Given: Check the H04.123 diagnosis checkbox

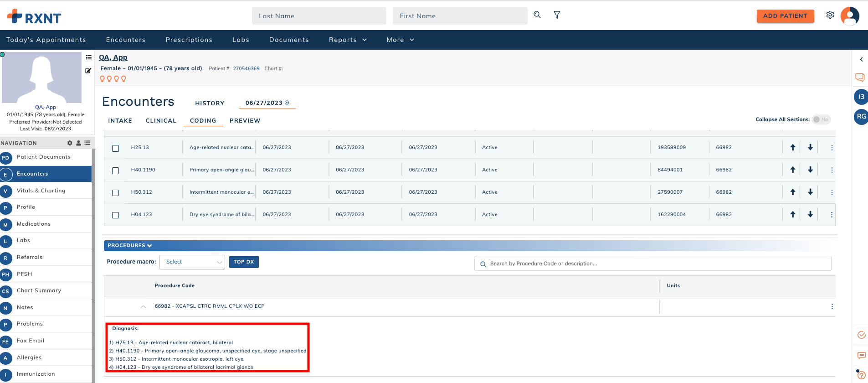Looking at the screenshot, I should click(116, 215).
